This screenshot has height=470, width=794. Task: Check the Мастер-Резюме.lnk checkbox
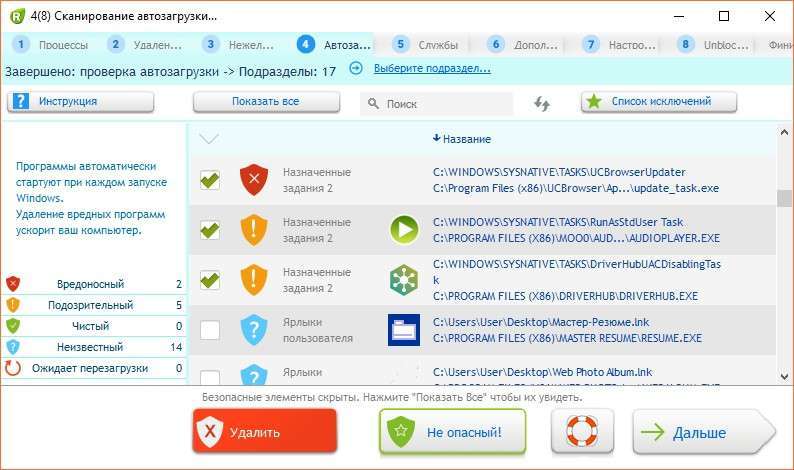(x=210, y=330)
